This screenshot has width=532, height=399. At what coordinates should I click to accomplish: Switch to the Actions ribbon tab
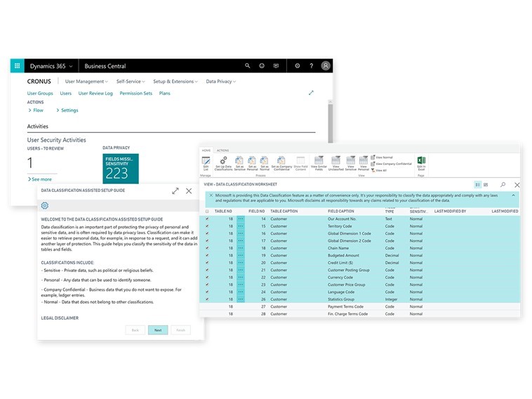coord(222,151)
